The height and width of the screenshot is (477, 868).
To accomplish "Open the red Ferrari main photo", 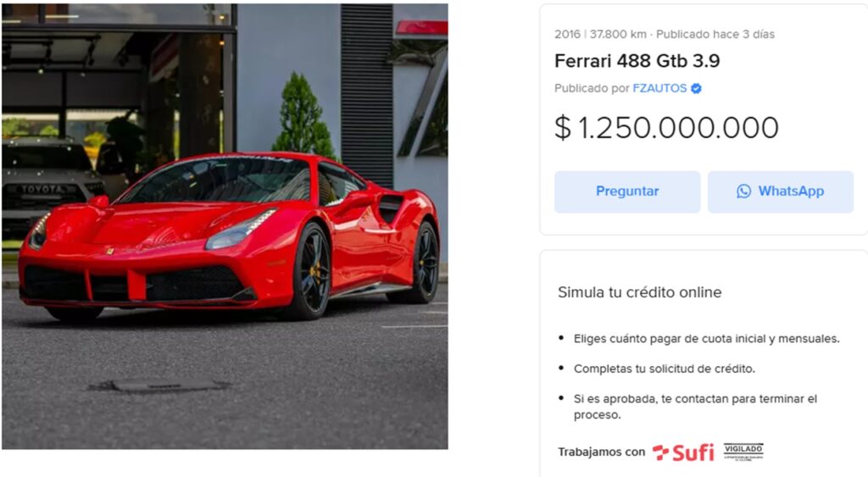I will tap(225, 226).
